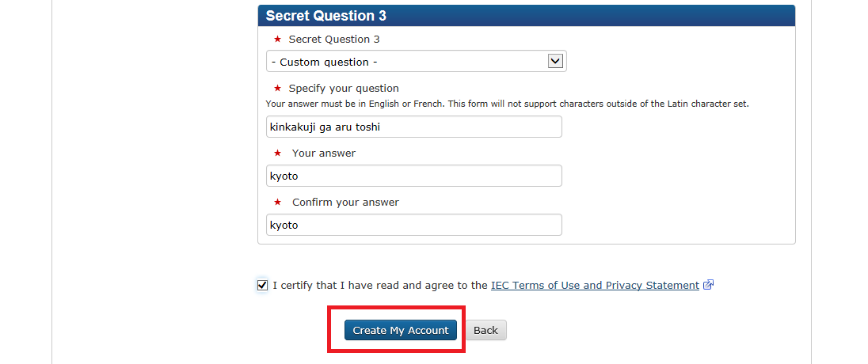Go back using the Back button
This screenshot has height=364, width=868.
(x=486, y=330)
